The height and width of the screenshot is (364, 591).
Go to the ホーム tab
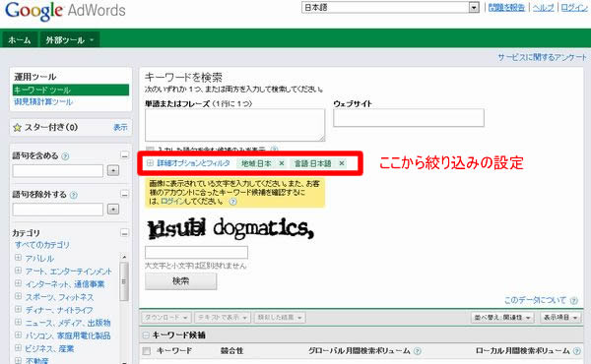[x=20, y=40]
